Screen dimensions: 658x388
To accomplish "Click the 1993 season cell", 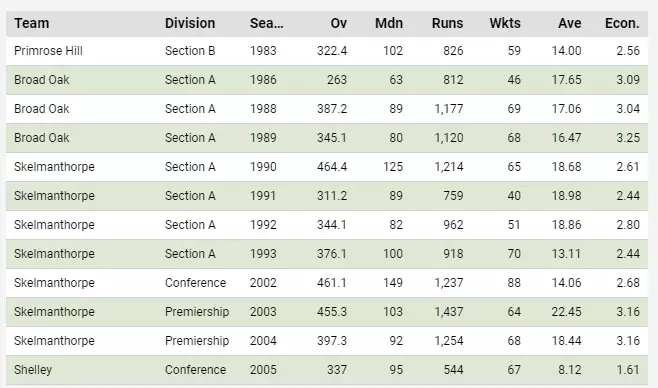I will pos(263,254).
